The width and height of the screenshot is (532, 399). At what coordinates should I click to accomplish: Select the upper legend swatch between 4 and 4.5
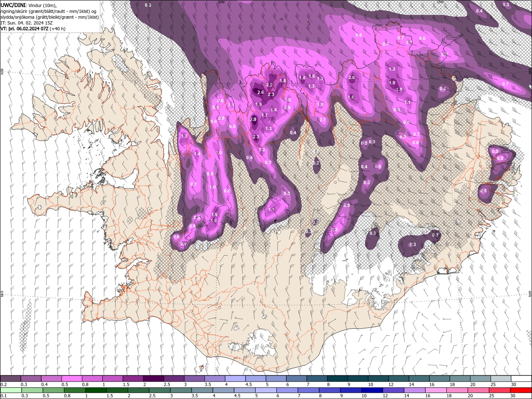coord(234,379)
